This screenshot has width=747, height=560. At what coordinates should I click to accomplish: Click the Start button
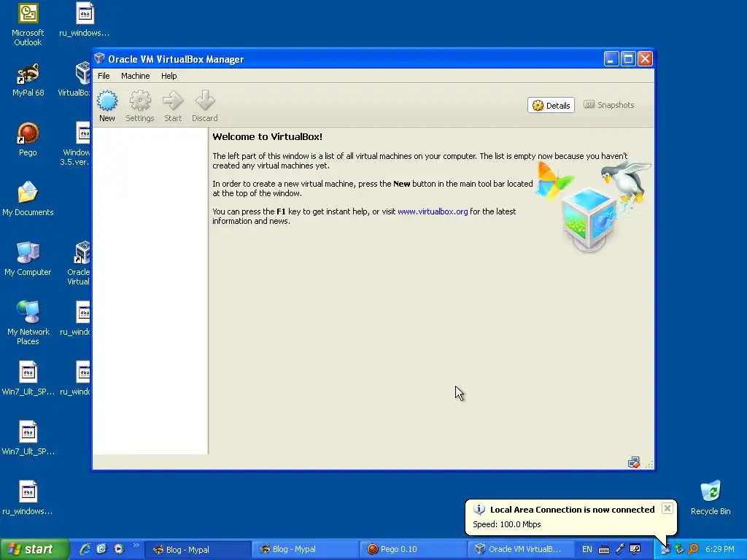point(34,549)
